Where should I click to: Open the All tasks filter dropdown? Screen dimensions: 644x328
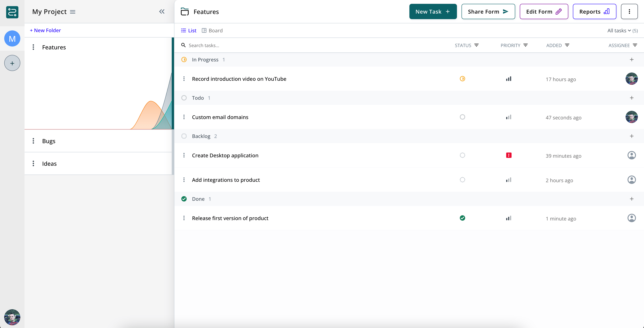tap(620, 30)
